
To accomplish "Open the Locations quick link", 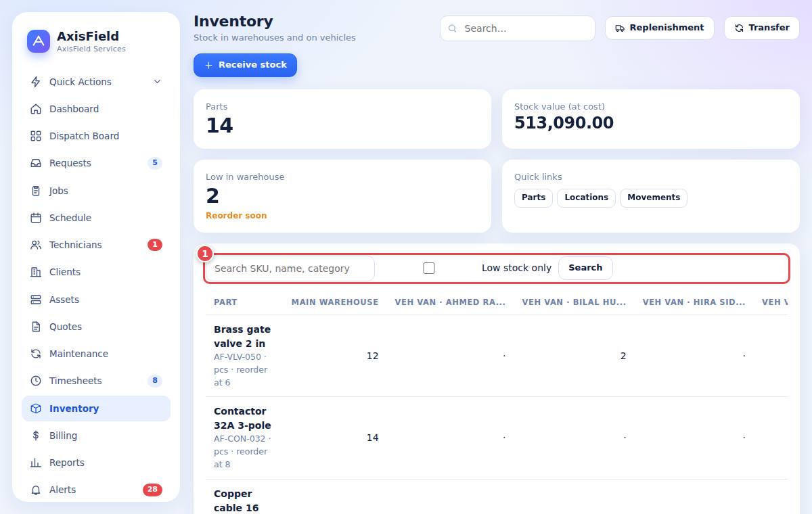I will tap(586, 197).
